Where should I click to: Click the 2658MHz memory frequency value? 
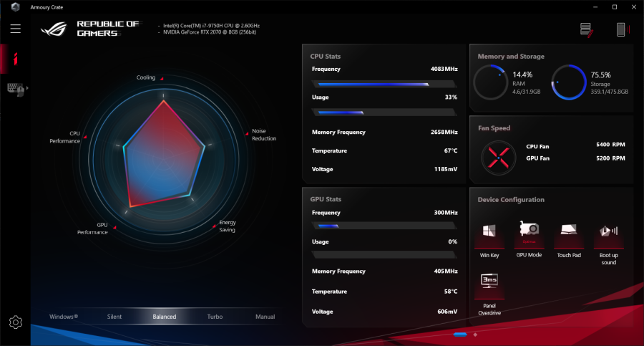coord(444,132)
